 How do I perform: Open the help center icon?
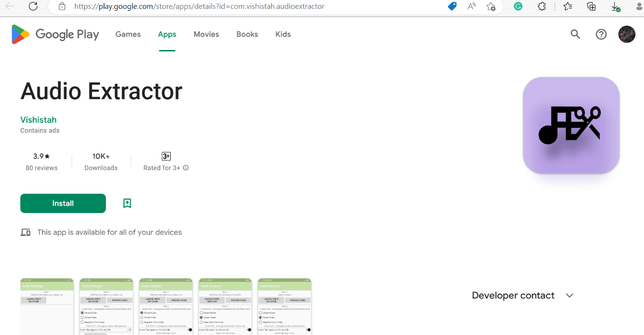601,34
